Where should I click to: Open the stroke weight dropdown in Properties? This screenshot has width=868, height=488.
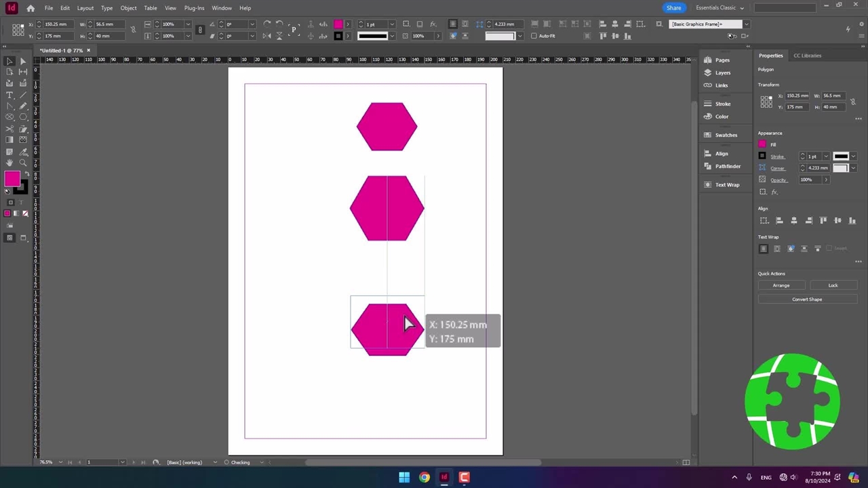[825, 157]
